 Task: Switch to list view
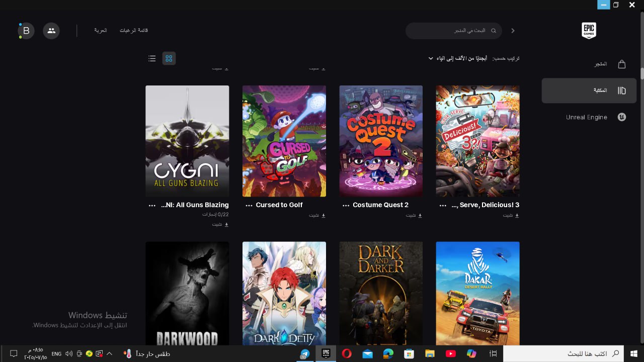(152, 58)
